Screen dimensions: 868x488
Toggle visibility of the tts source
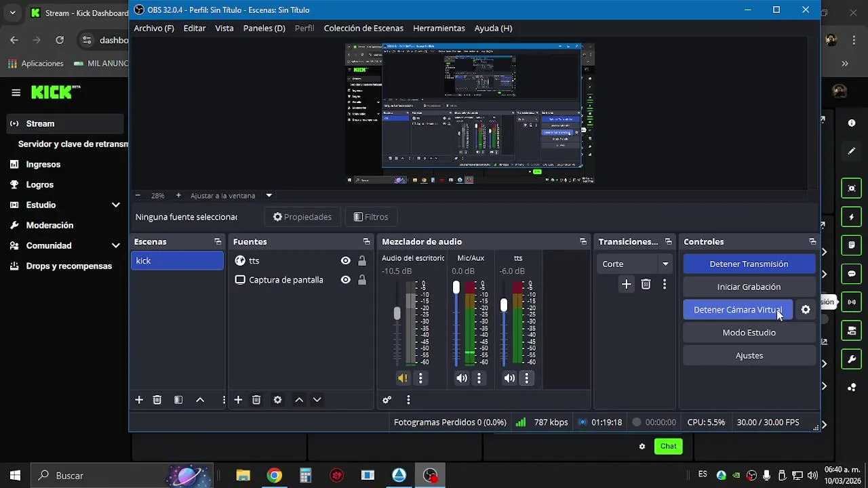(x=346, y=261)
